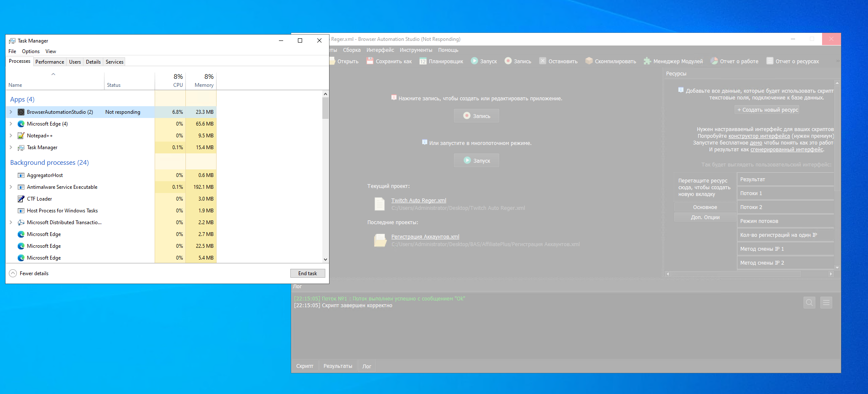This screenshot has width=868, height=394.
Task: Click the Отчет о работе report icon
Action: click(714, 61)
